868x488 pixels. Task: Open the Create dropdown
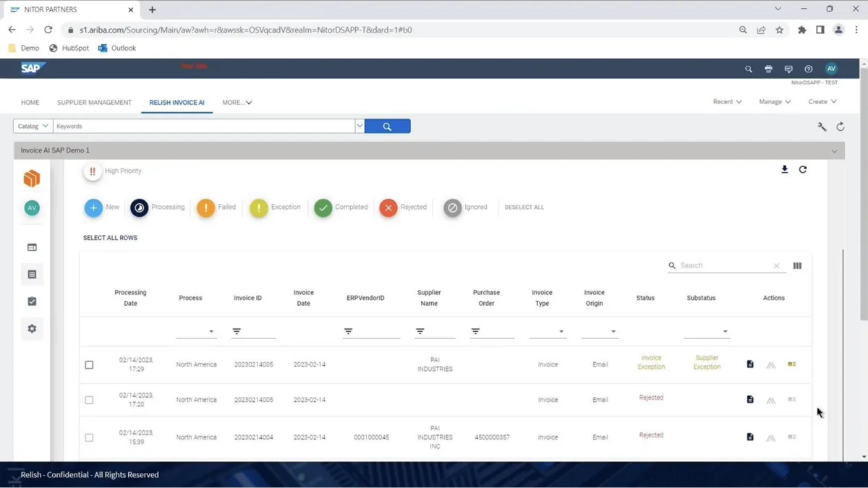coord(822,102)
